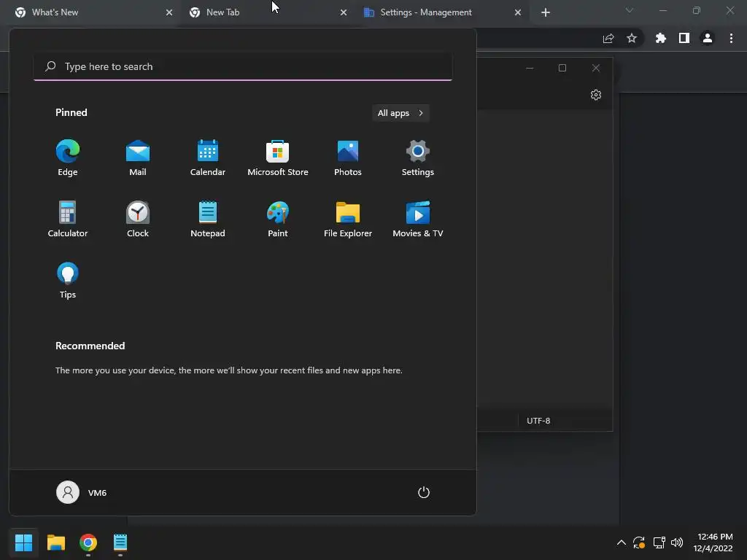Open File Explorer from pinned apps
This screenshot has width=747, height=560.
(x=348, y=219)
